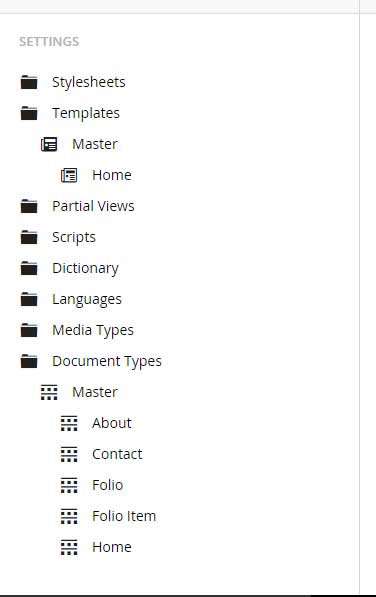Click the Home template layout icon
Viewport: 376px width, 597px height.
click(69, 175)
